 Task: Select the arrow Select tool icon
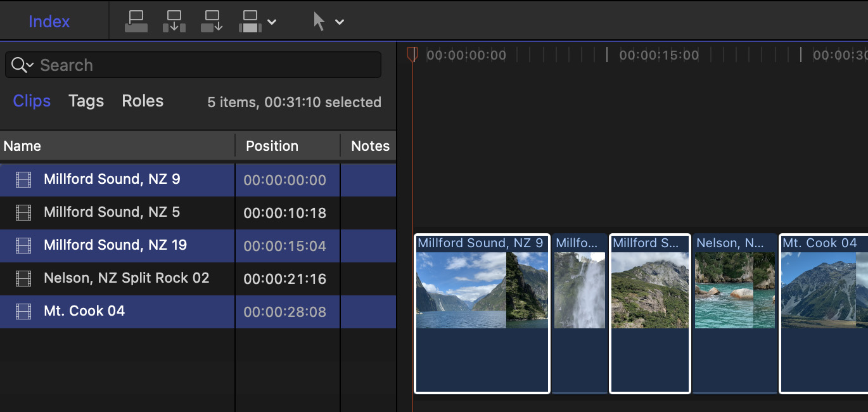click(319, 22)
